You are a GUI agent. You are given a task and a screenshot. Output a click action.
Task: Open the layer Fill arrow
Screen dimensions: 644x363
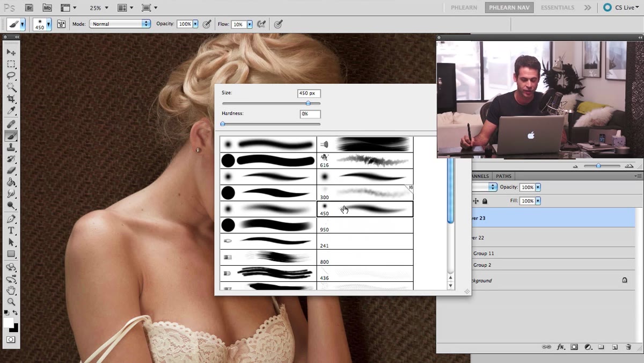538,201
